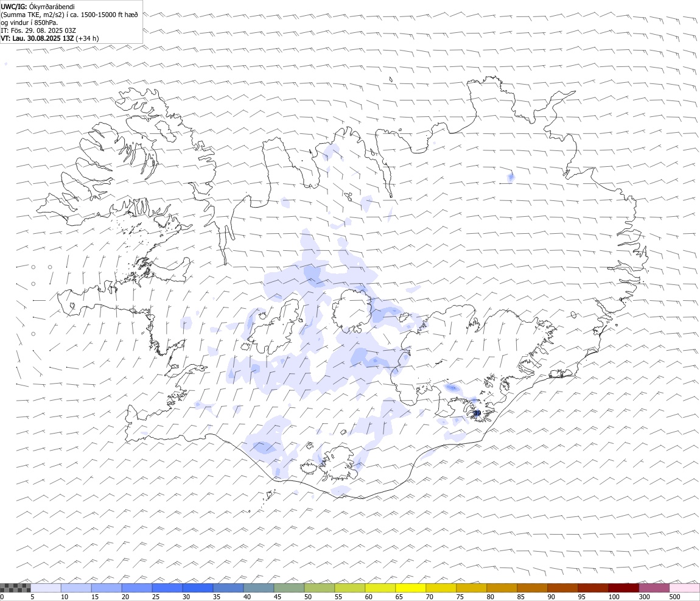Click valid time 'VT: Lau. 30.08.2025 13Z'
Viewport: 700px width, 601px height.
(x=37, y=38)
